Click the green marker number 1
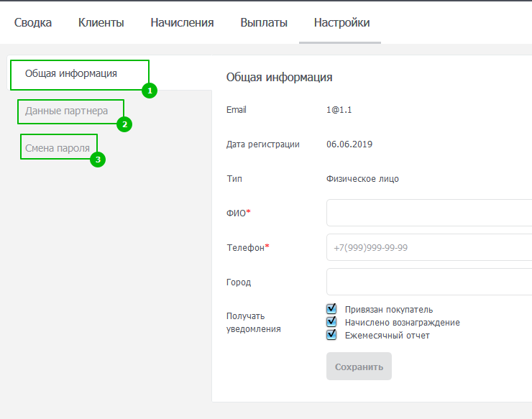532x419 pixels. (x=150, y=91)
